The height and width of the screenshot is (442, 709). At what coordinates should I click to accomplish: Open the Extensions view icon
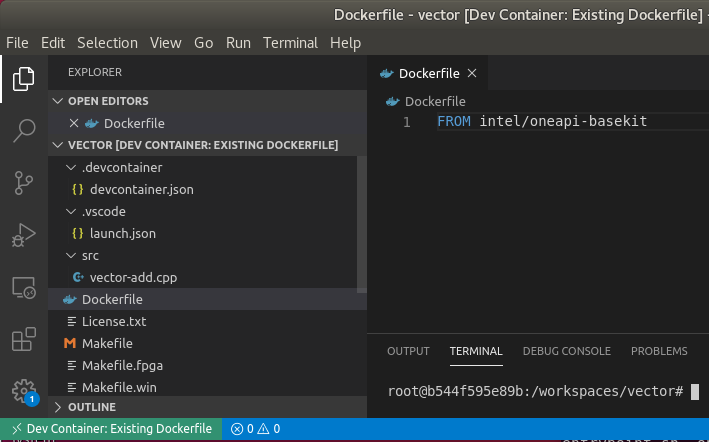[24, 340]
